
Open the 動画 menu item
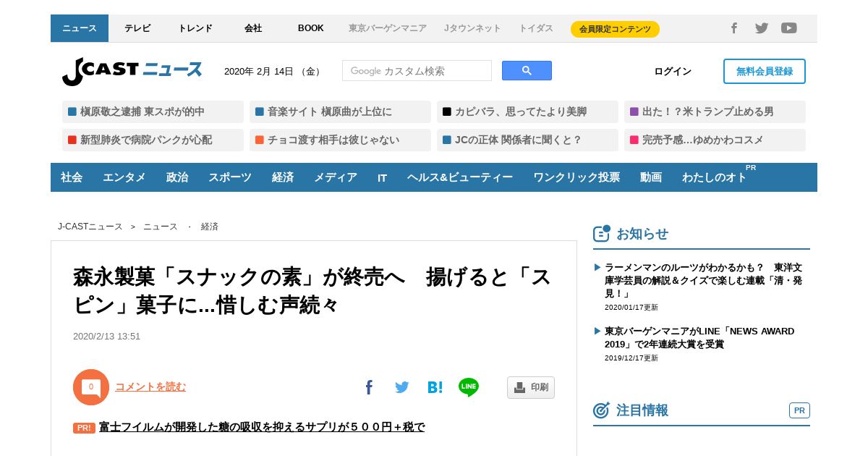coord(651,177)
